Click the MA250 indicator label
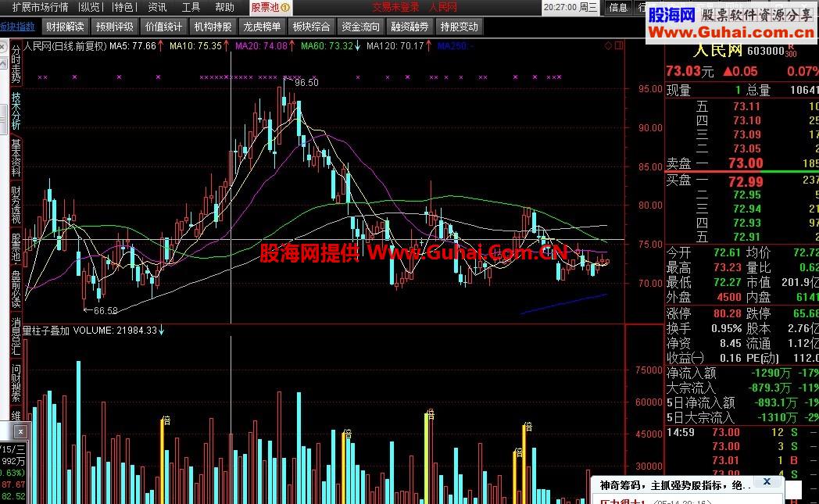 pos(455,46)
